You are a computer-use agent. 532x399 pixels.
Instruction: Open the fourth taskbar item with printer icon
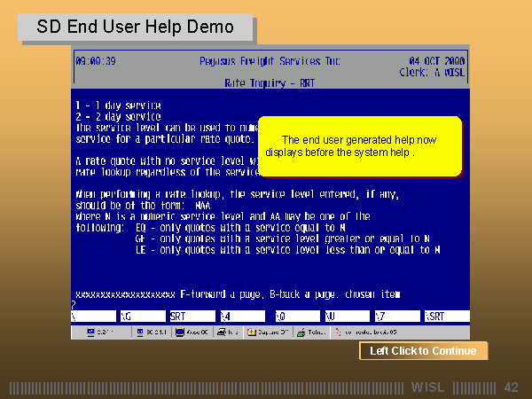pos(228,333)
